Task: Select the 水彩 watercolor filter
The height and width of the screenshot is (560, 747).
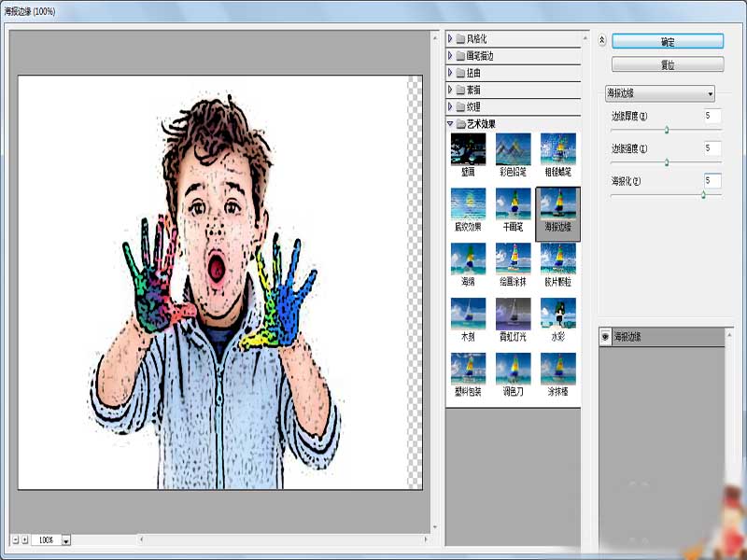Action: click(x=557, y=320)
